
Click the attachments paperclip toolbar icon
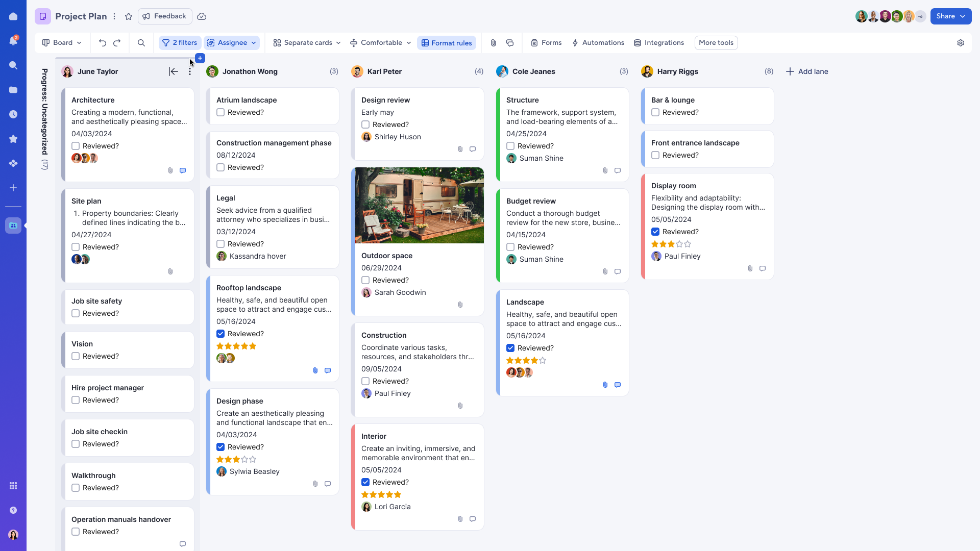494,43
